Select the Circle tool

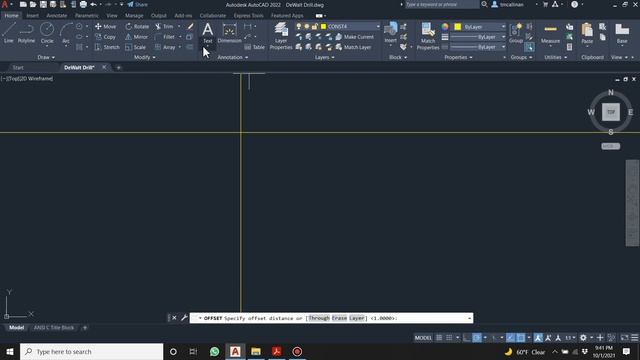[47, 33]
